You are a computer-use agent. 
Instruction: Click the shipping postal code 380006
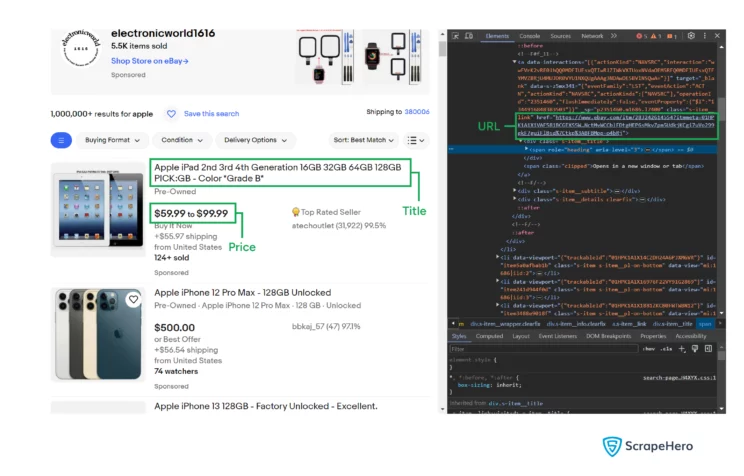point(417,112)
